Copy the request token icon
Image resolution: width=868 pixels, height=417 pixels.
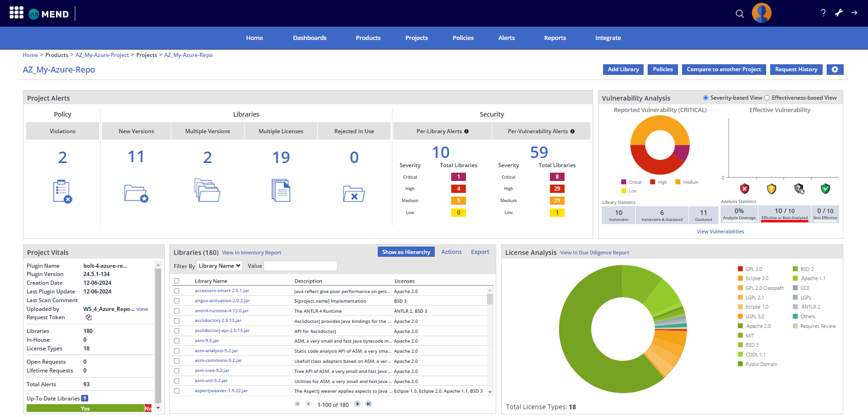pyautogui.click(x=89, y=317)
